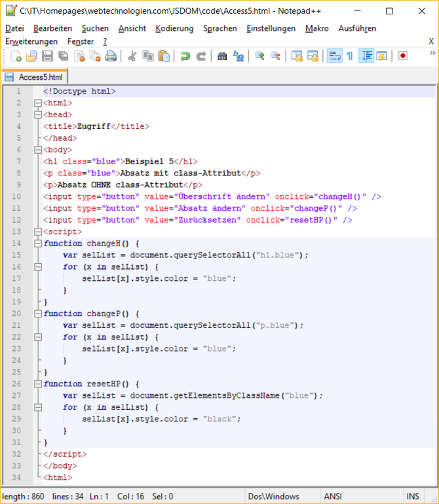Paste with the clipboard icon
The height and width of the screenshot is (504, 439).
(x=164, y=56)
